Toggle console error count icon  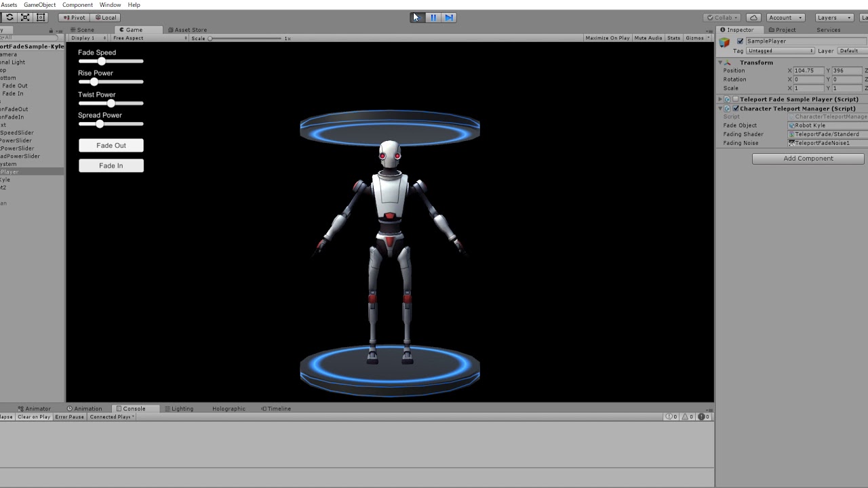point(703,417)
